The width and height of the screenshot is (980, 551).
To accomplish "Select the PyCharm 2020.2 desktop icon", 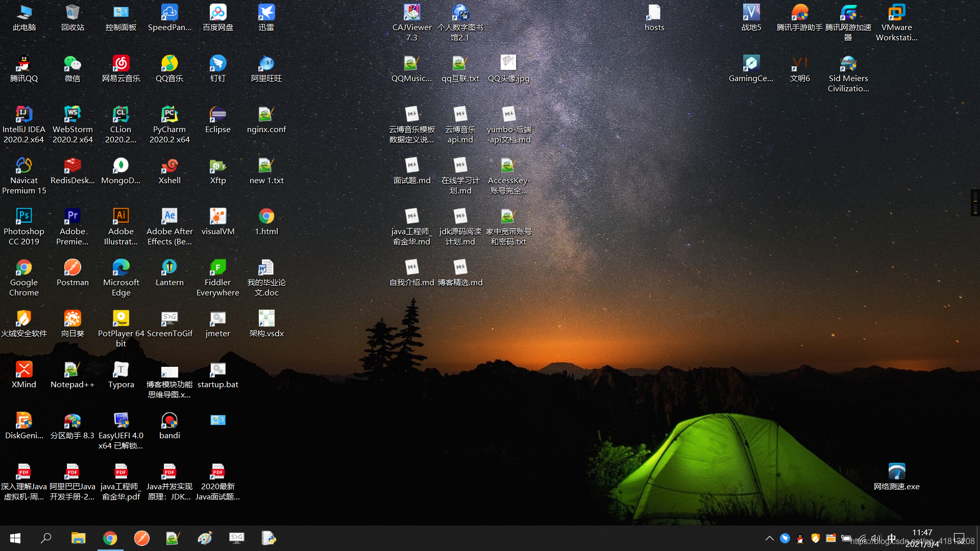I will (x=169, y=115).
